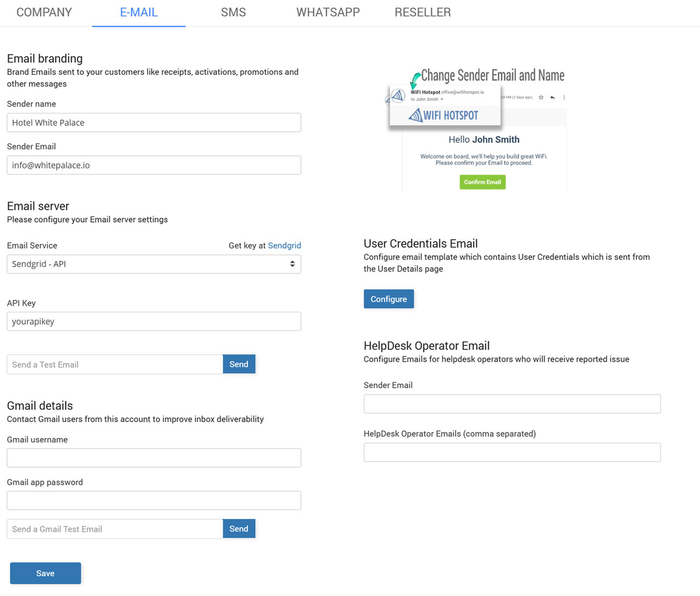Expand the Email Service dropdown

154,264
